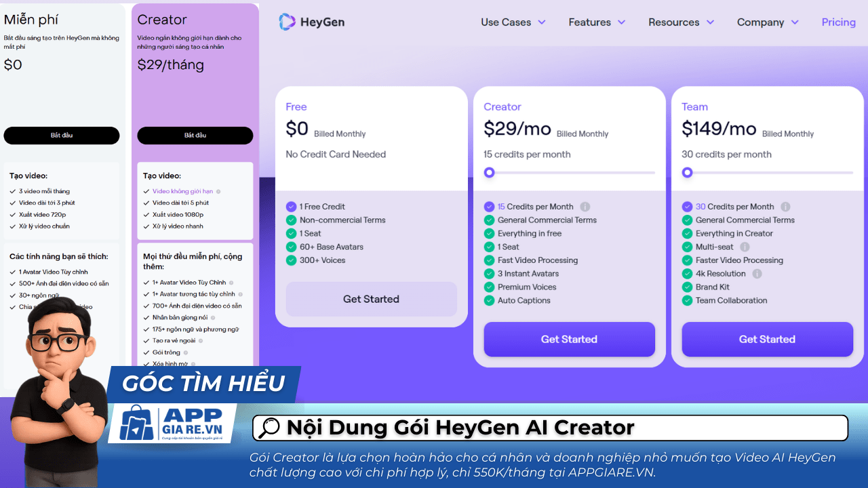The height and width of the screenshot is (488, 868).
Task: Click check icon beside Fast Video Processing
Action: pyautogui.click(x=489, y=260)
